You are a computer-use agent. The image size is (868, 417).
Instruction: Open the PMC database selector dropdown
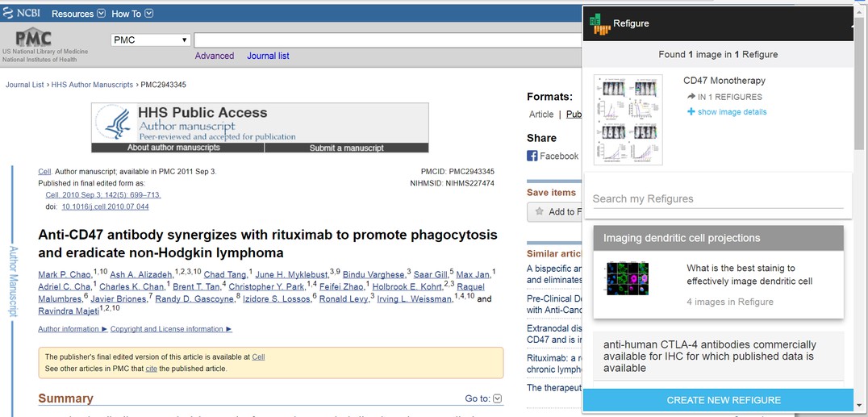pos(150,40)
